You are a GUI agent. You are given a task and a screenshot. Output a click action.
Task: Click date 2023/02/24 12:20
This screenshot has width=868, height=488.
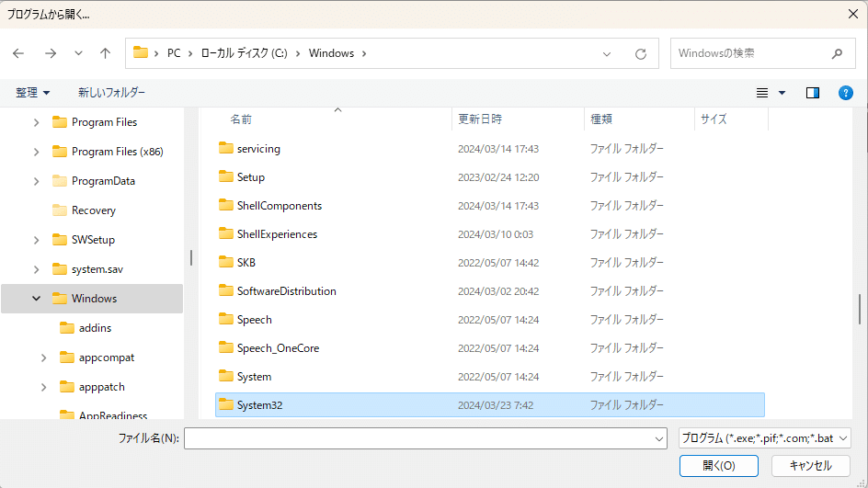[498, 177]
